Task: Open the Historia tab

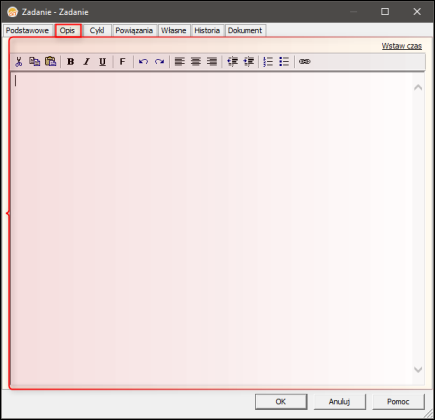Action: (x=207, y=30)
